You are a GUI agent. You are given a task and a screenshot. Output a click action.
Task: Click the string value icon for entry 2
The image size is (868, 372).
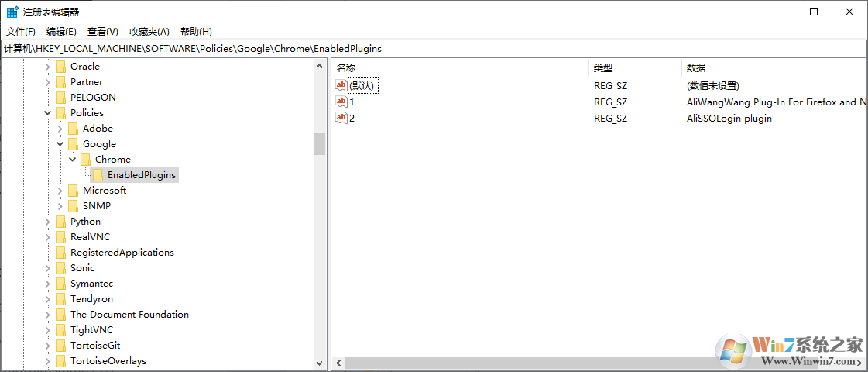click(341, 118)
